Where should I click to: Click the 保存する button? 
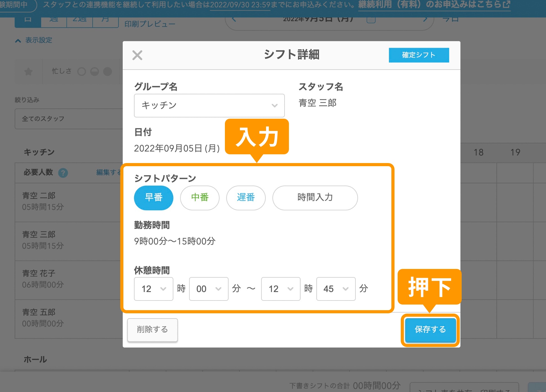pyautogui.click(x=430, y=330)
